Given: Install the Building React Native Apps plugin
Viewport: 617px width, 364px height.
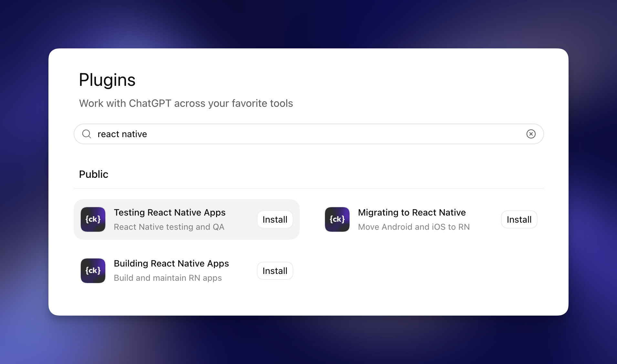Looking at the screenshot, I should (275, 271).
